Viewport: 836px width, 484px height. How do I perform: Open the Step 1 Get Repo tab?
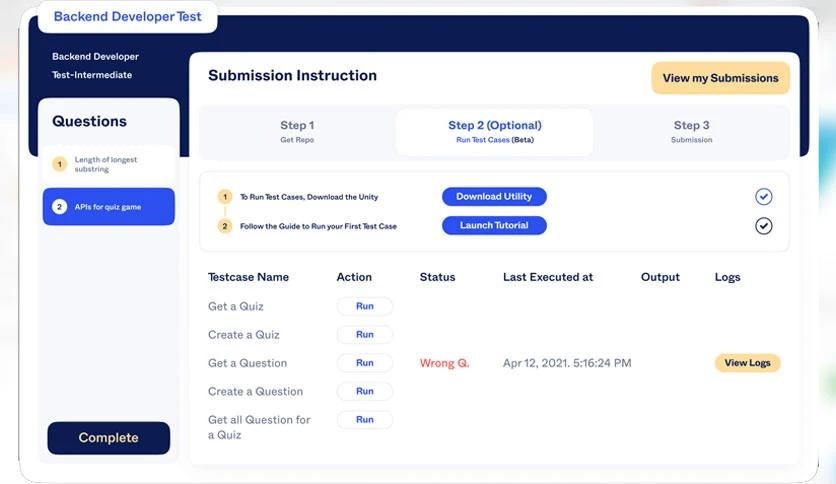click(x=297, y=132)
